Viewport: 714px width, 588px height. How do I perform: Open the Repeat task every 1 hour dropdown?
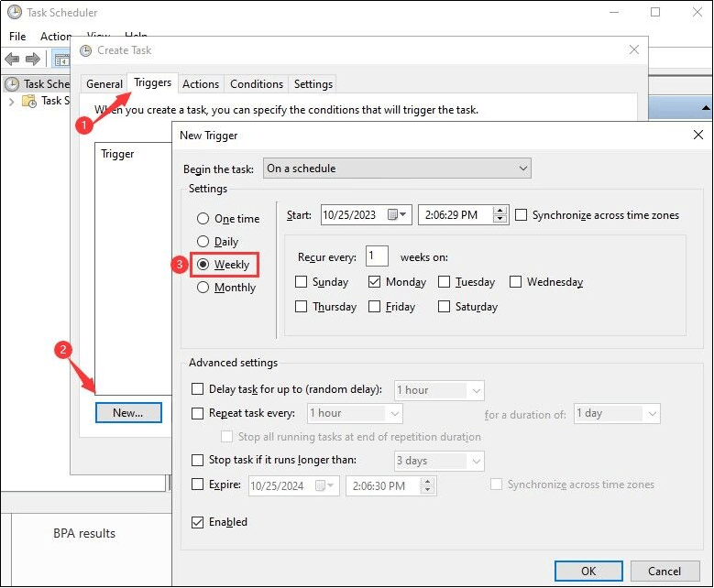(x=355, y=414)
